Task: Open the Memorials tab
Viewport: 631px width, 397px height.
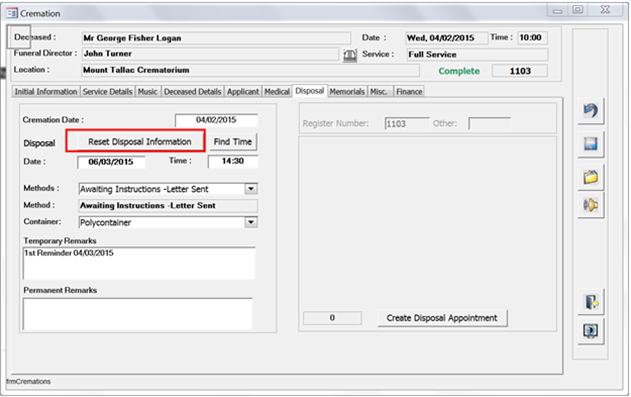Action: tap(347, 92)
